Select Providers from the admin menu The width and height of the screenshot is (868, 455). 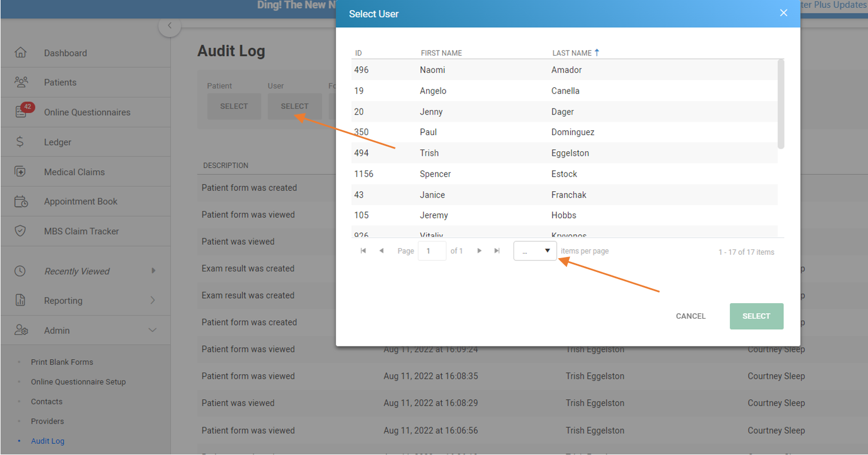point(47,421)
